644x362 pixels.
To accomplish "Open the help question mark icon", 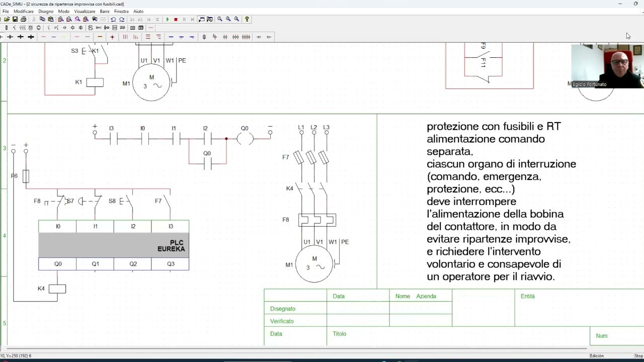I will coord(247,19).
